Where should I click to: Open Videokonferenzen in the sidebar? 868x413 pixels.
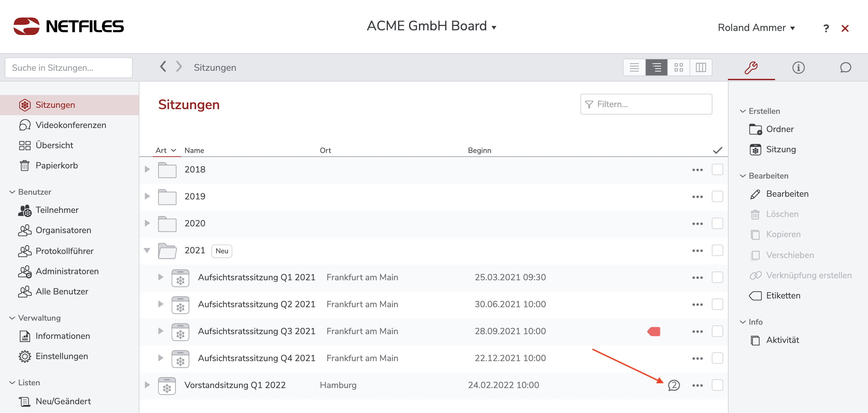click(71, 125)
